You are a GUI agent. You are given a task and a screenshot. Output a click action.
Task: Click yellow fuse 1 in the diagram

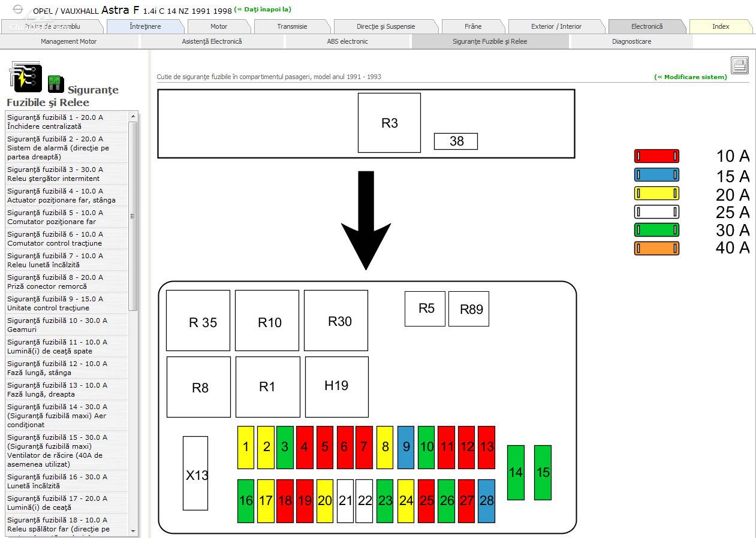point(246,448)
